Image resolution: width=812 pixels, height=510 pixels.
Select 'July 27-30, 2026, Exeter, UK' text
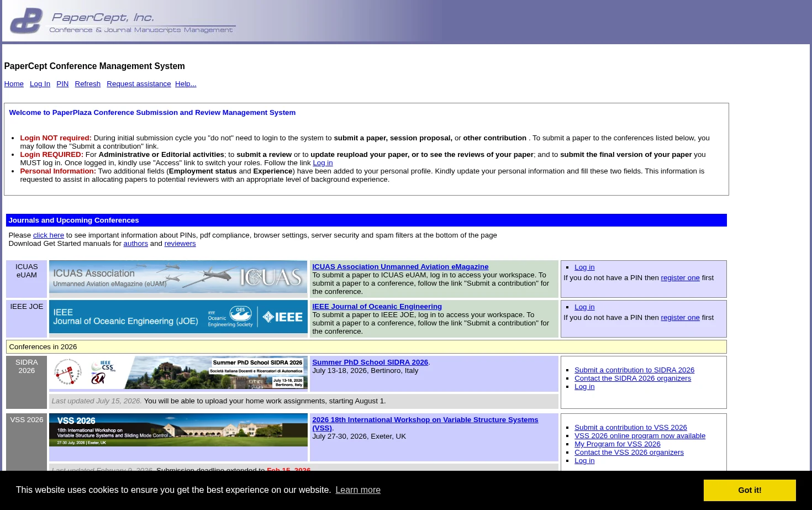(359, 437)
